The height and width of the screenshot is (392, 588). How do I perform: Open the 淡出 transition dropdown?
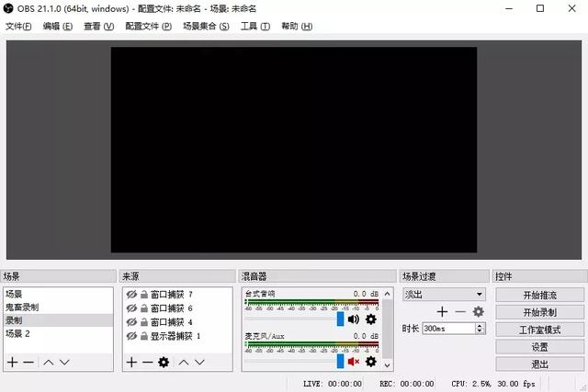[x=444, y=295]
